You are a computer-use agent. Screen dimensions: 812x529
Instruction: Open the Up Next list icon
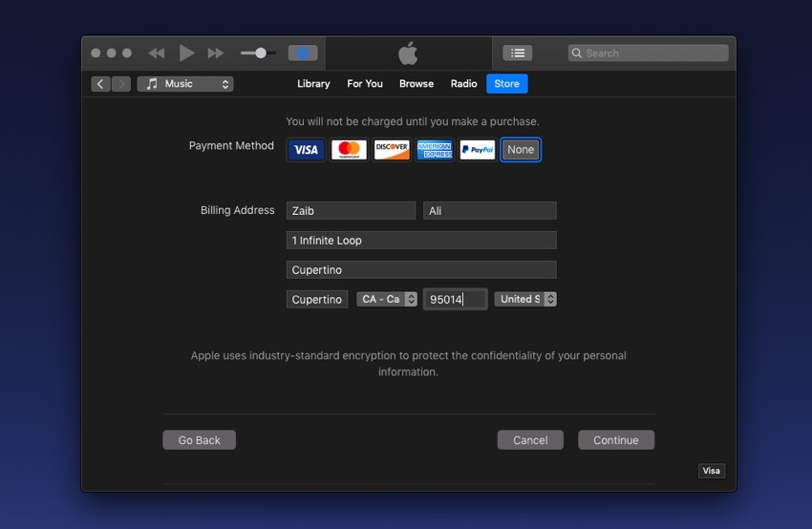click(518, 53)
